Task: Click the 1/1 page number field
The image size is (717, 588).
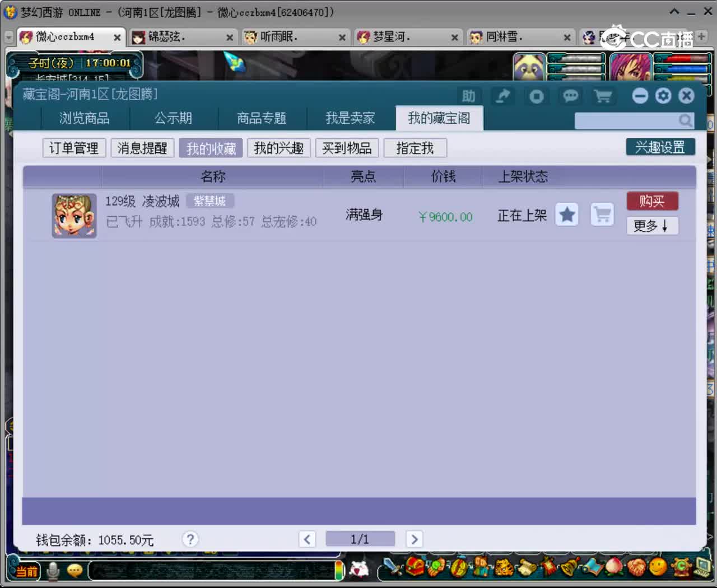Action: [x=360, y=539]
